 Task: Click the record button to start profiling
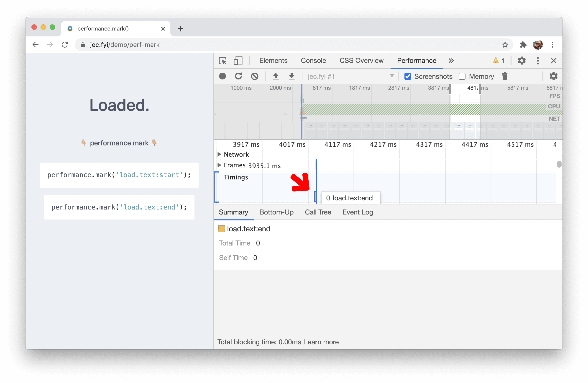point(222,76)
